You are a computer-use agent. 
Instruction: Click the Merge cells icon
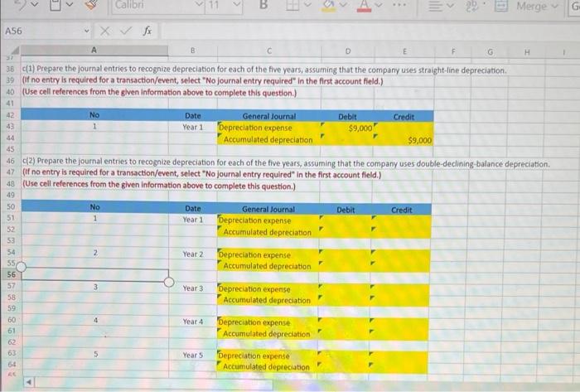(500, 6)
